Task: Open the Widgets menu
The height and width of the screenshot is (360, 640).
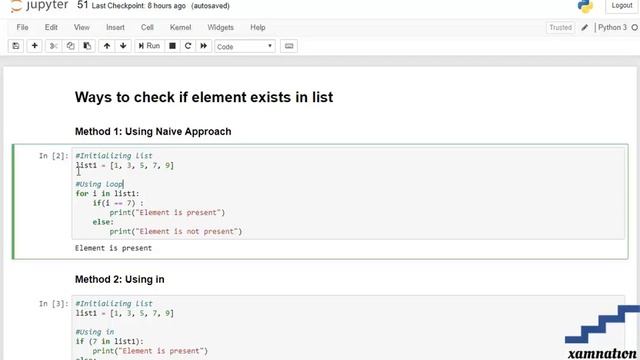Action: (x=220, y=27)
